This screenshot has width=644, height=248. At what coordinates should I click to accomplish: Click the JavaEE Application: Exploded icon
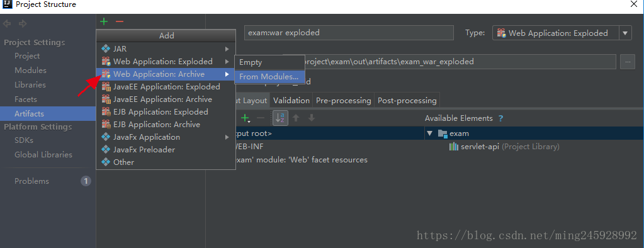pos(106,87)
